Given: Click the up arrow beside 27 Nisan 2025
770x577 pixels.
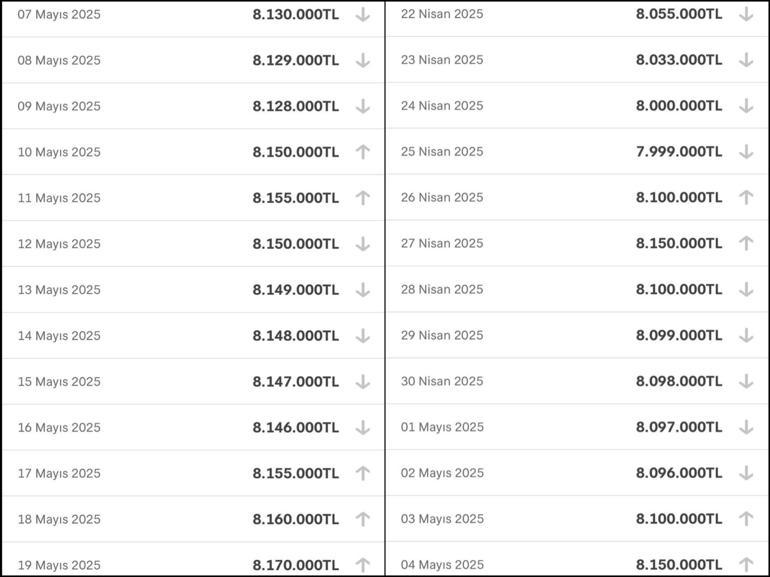Looking at the screenshot, I should pos(746,244).
